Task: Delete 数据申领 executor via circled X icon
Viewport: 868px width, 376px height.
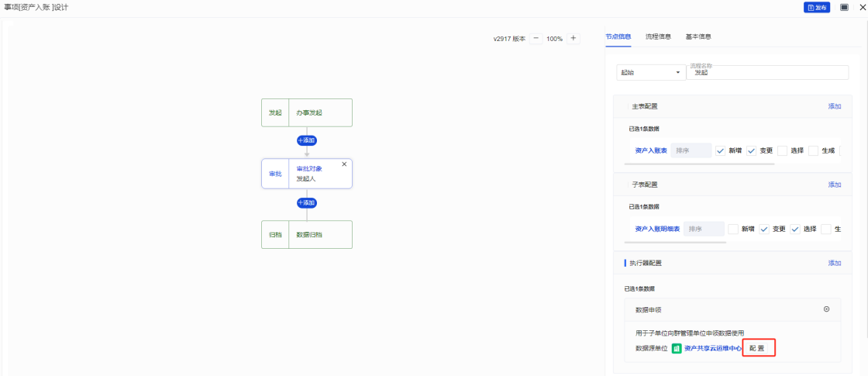Action: pos(826,309)
